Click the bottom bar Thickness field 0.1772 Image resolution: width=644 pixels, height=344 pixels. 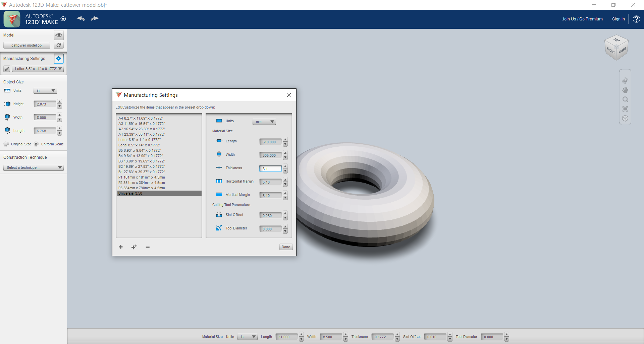click(383, 337)
